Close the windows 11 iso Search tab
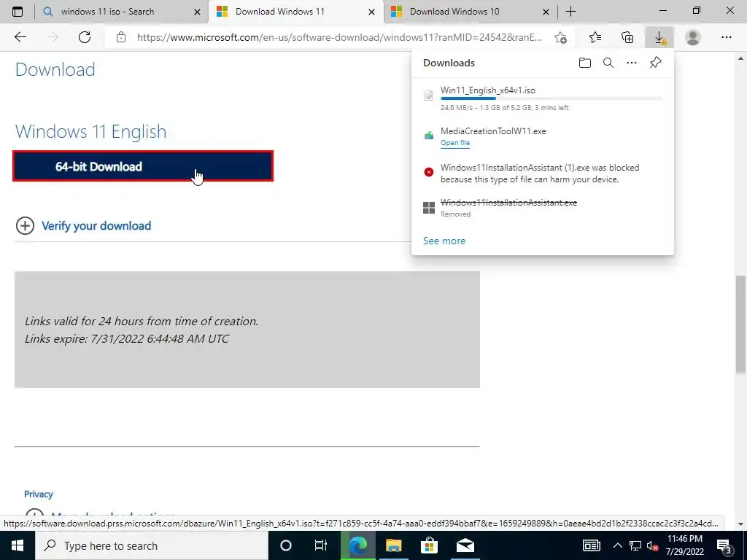Image resolution: width=747 pixels, height=560 pixels. (x=197, y=12)
